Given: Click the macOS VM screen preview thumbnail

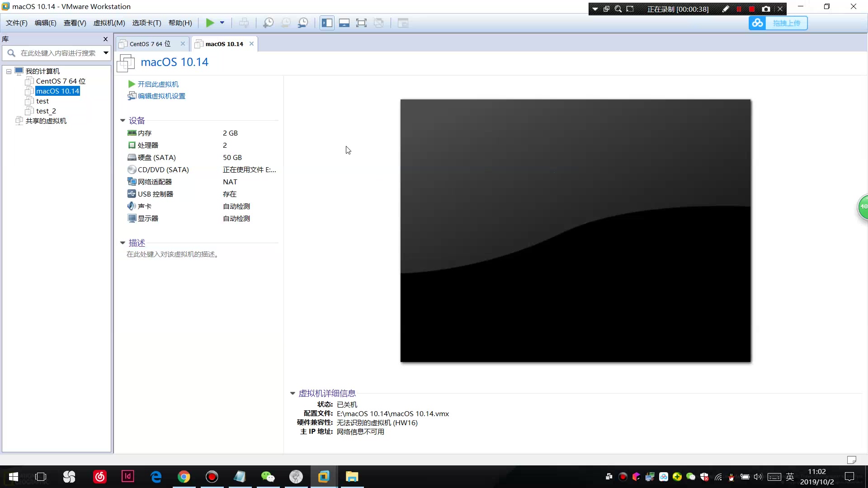Looking at the screenshot, I should 576,231.
